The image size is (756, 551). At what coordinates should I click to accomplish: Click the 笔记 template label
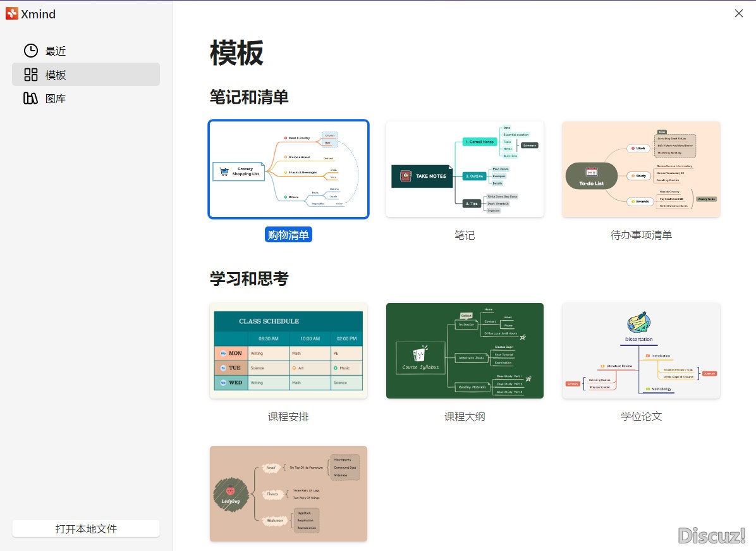pos(465,235)
